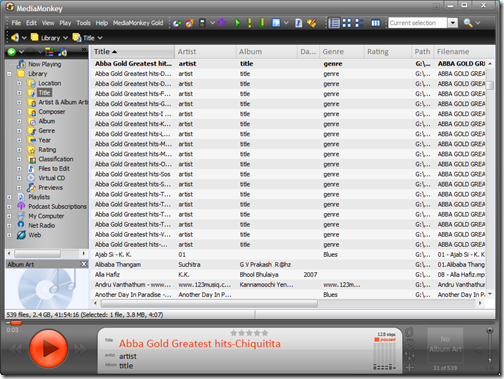Sort by the Artist column header
Image resolution: width=504 pixels, height=379 pixels.
[205, 52]
